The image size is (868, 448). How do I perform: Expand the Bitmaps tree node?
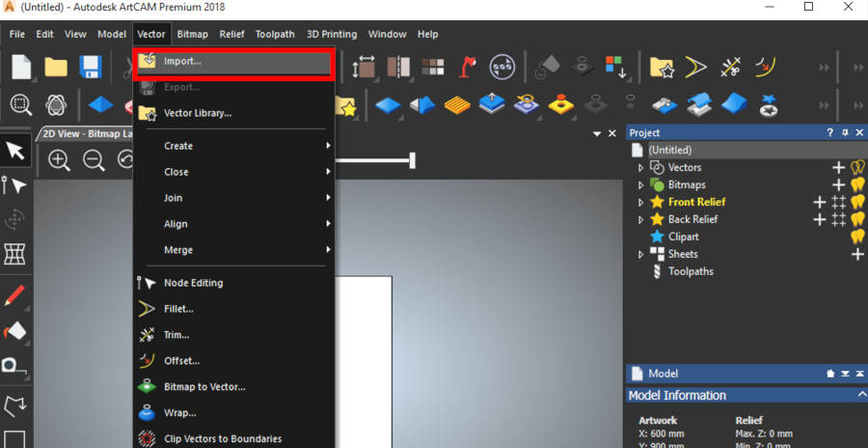point(641,185)
